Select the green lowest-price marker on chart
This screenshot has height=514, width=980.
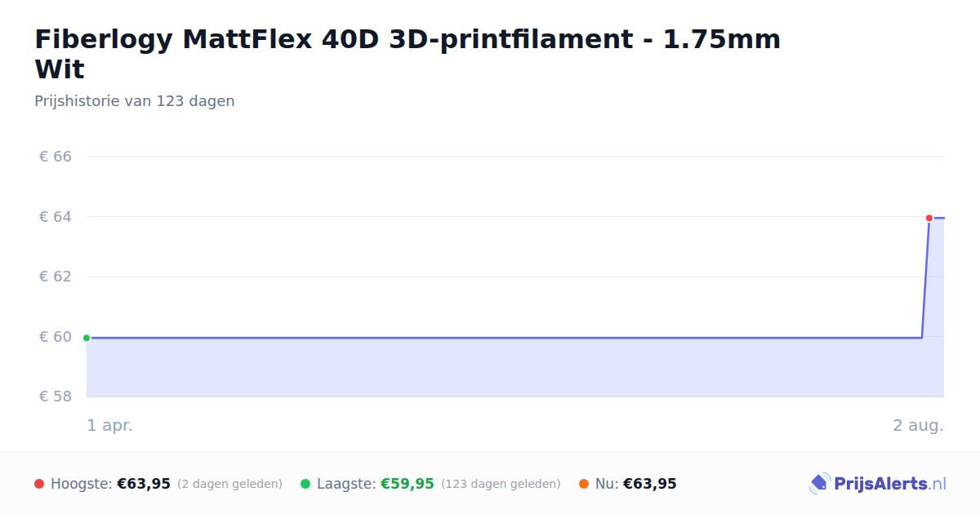[87, 338]
